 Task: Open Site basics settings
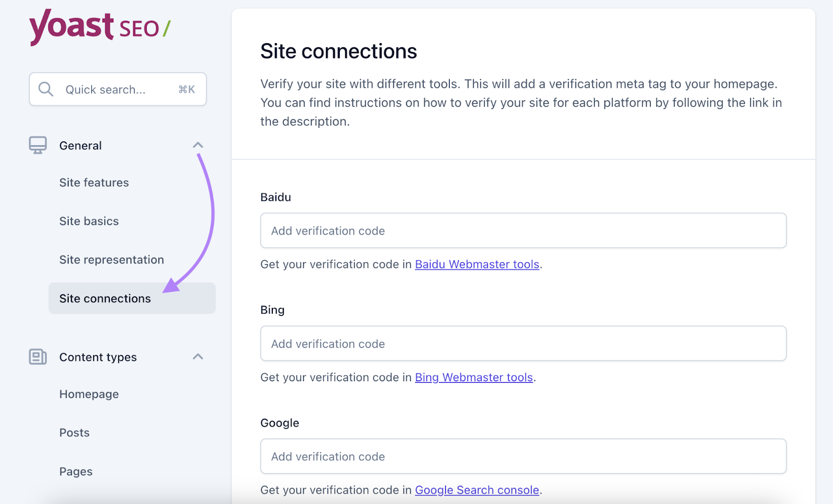pos(89,221)
